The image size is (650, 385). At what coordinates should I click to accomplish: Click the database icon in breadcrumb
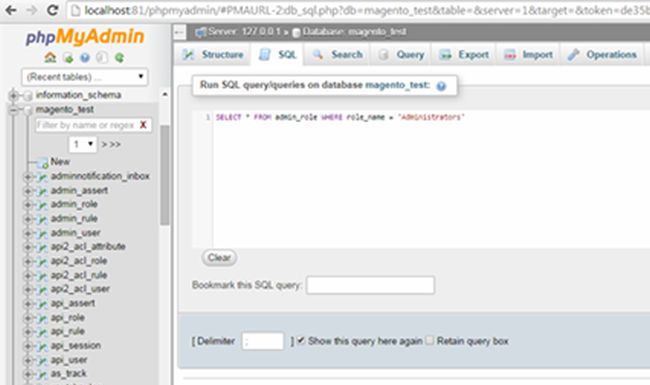click(296, 32)
